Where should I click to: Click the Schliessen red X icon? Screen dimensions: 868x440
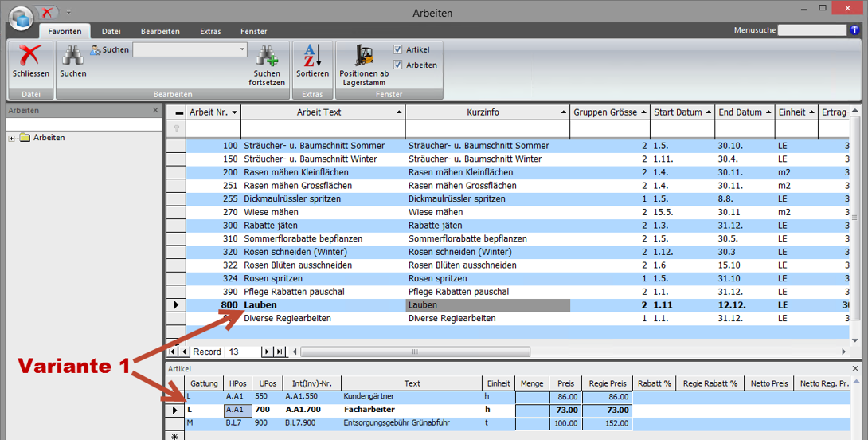coord(30,55)
